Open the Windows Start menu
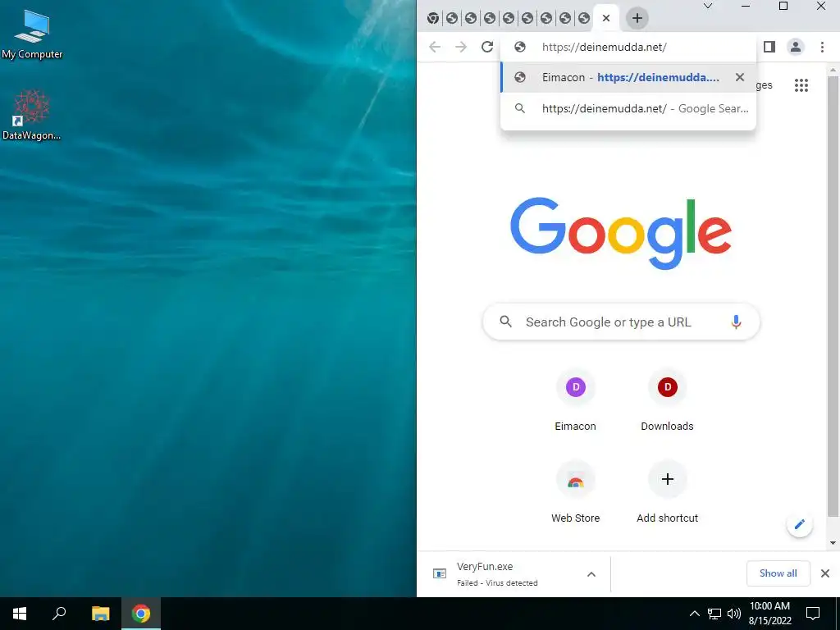Viewport: 840px width, 630px height. click(20, 614)
